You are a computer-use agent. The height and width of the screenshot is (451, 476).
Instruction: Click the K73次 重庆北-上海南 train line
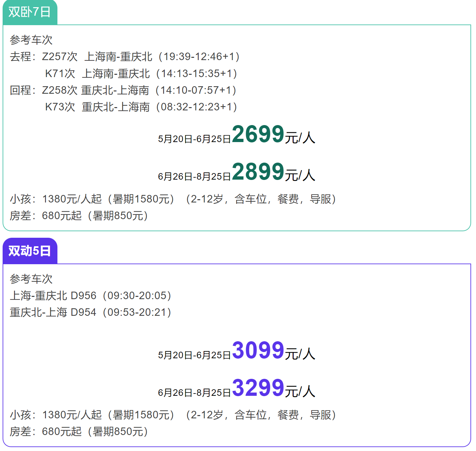pos(141,107)
